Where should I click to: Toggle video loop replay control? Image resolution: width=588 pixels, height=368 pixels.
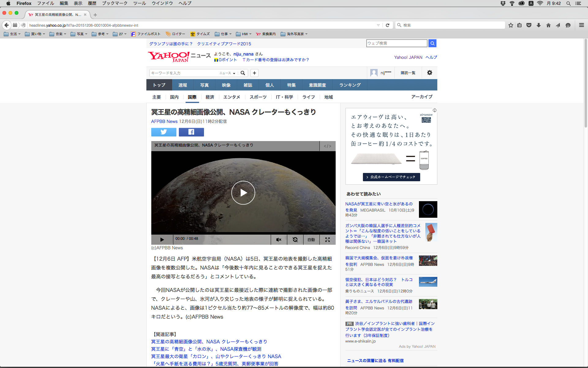point(295,240)
